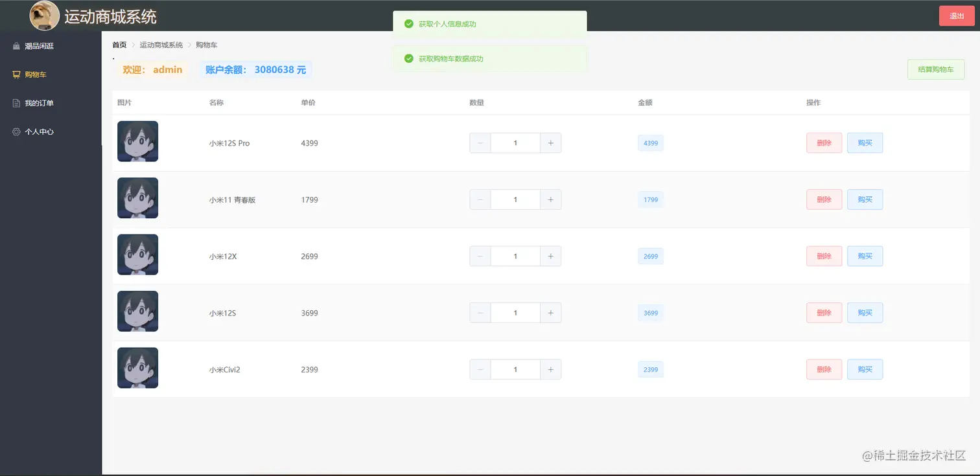The width and height of the screenshot is (980, 476).
Task: Click the 1799 amount tag
Action: pyautogui.click(x=651, y=199)
